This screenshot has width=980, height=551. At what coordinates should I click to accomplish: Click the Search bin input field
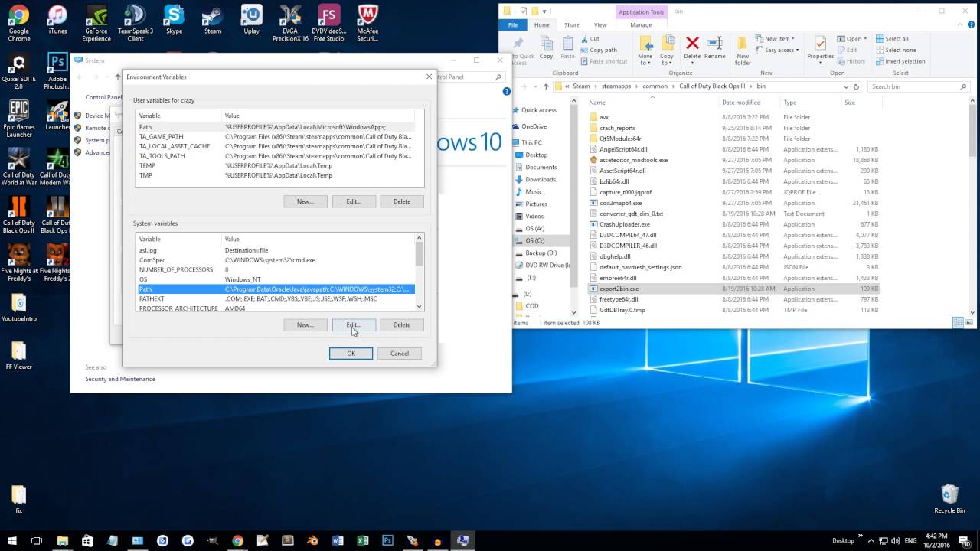pyautogui.click(x=919, y=86)
